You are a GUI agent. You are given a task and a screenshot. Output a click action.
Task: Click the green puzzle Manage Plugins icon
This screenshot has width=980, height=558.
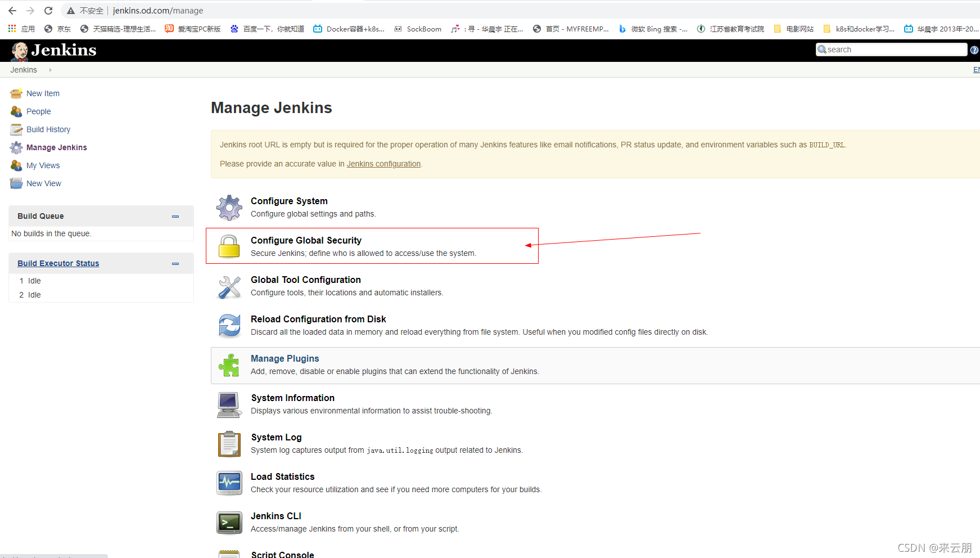(x=229, y=365)
